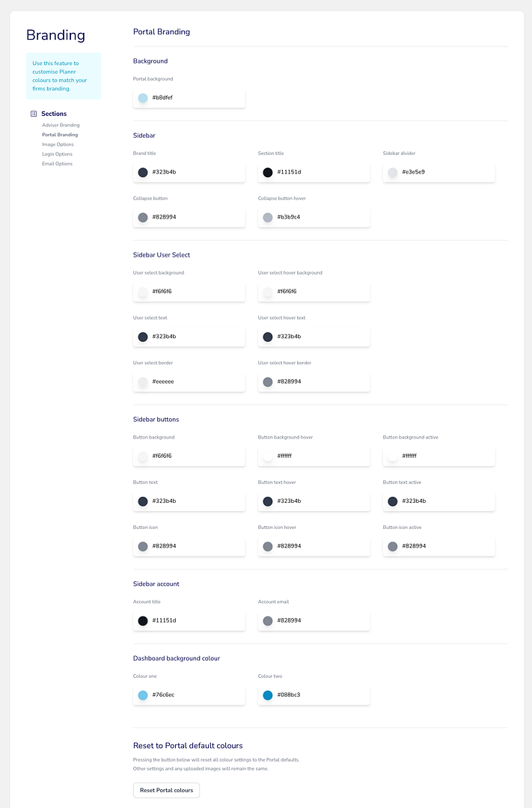
Task: Click the Brand title colour circle
Action: pyautogui.click(x=143, y=173)
